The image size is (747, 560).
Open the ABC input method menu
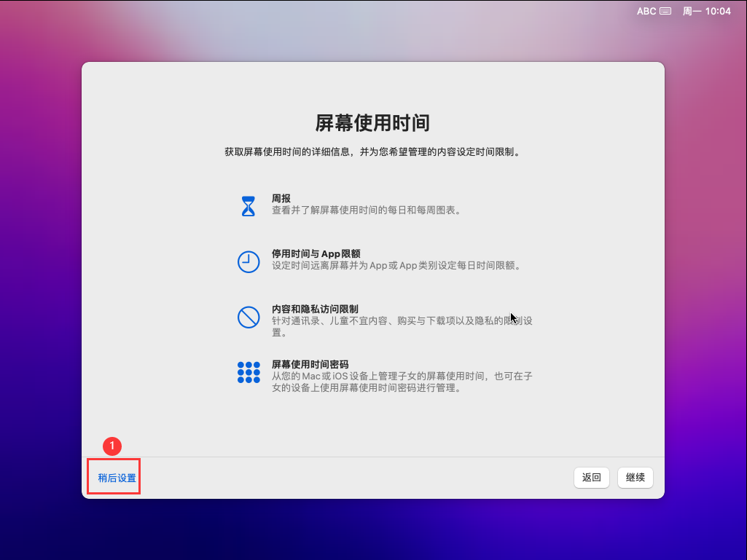(x=646, y=11)
